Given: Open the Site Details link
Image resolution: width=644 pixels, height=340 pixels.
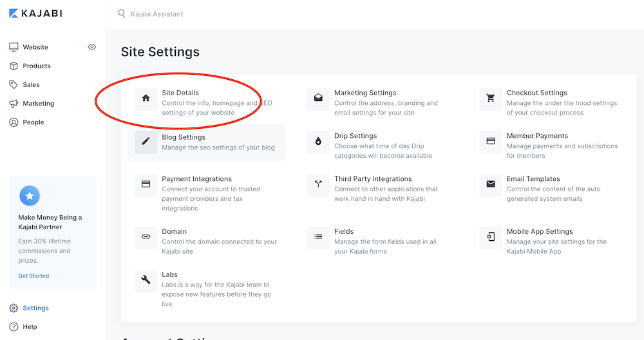Looking at the screenshot, I should point(180,93).
